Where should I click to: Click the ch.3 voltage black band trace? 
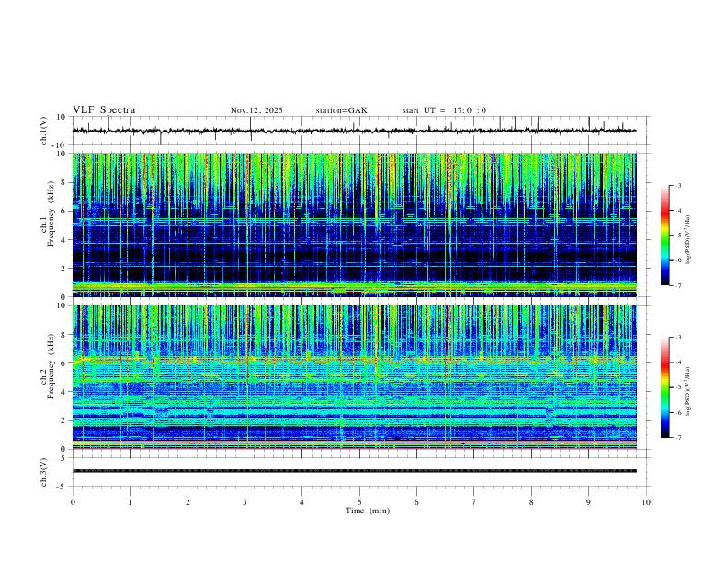(x=354, y=471)
